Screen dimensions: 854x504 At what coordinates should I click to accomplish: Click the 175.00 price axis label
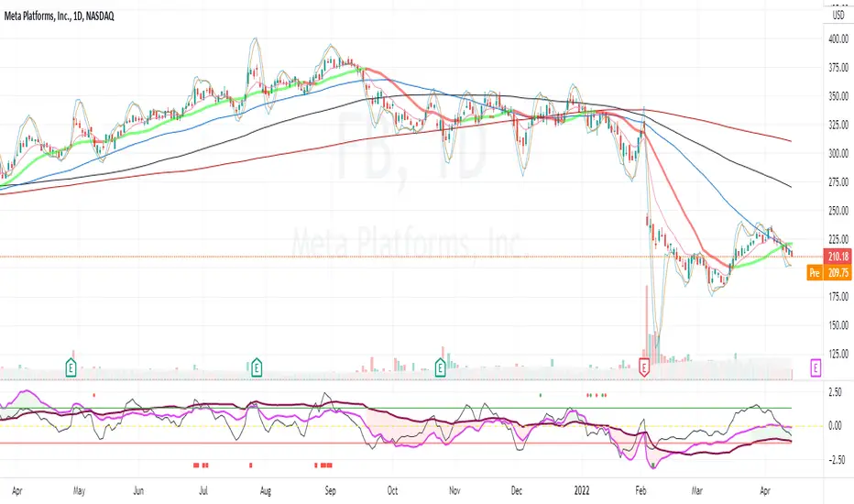tap(838, 297)
